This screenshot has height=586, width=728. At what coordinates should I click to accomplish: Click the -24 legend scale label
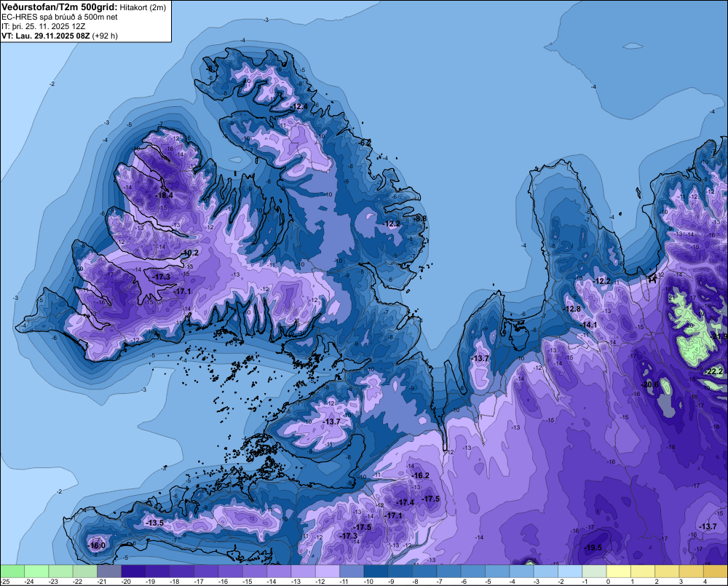(29, 582)
